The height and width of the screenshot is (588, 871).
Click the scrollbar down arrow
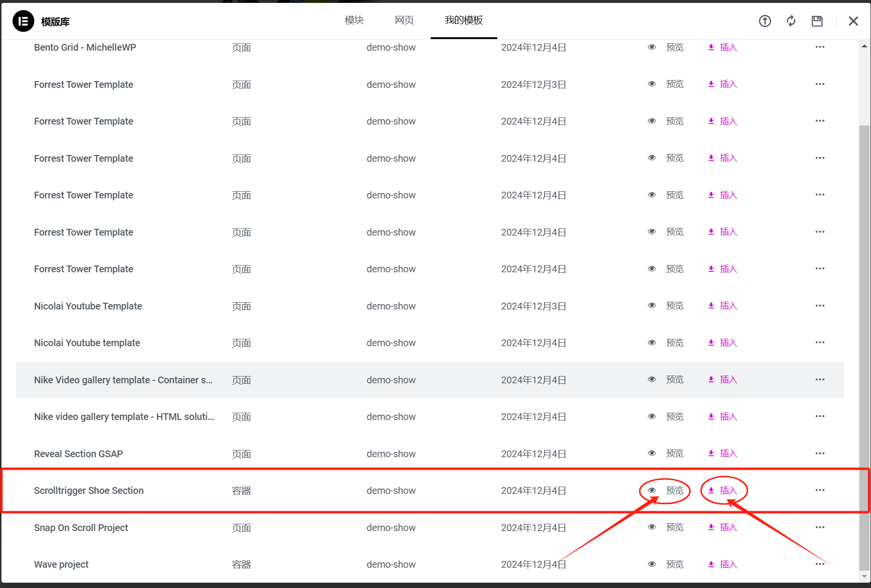(x=864, y=576)
